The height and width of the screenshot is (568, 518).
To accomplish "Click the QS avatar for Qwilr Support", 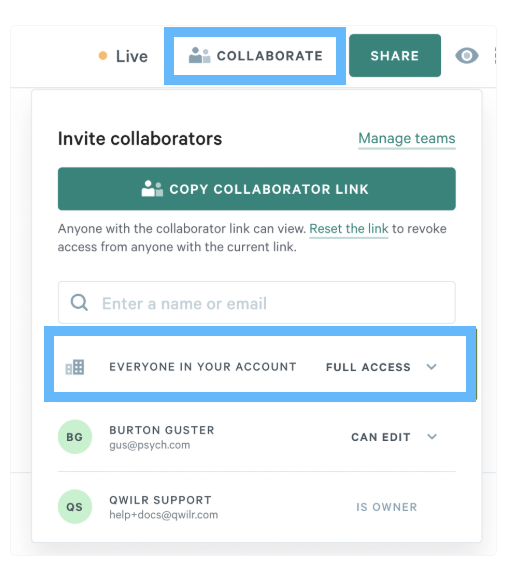I will tap(75, 506).
